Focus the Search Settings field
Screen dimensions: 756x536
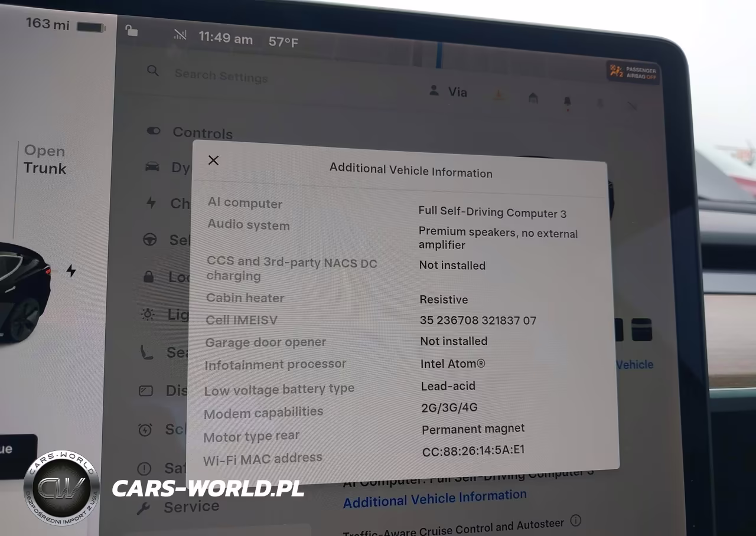[221, 76]
